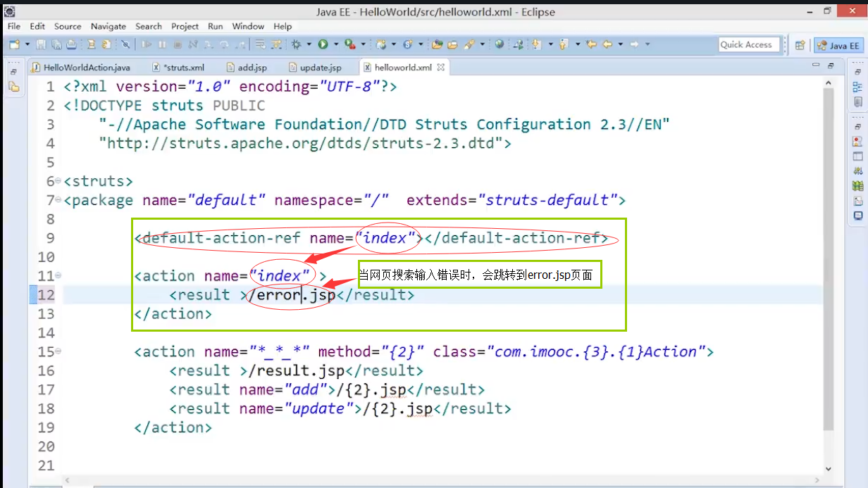Close the helloworld.xml editor tab

(441, 68)
